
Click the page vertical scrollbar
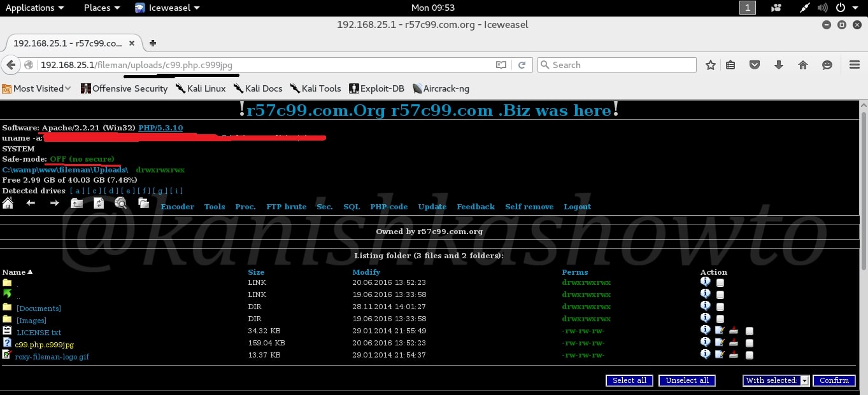863,191
